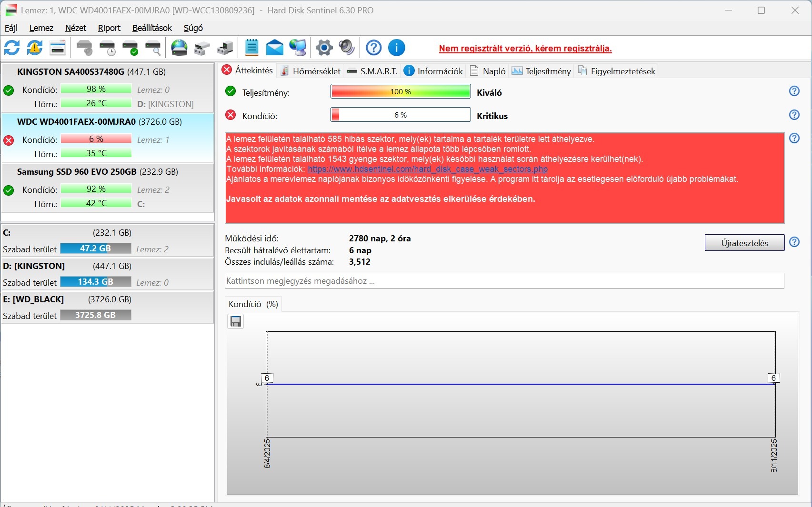This screenshot has width=812, height=507.
Task: Click help icon beside Kondíció Kritikus
Action: pyautogui.click(x=794, y=115)
